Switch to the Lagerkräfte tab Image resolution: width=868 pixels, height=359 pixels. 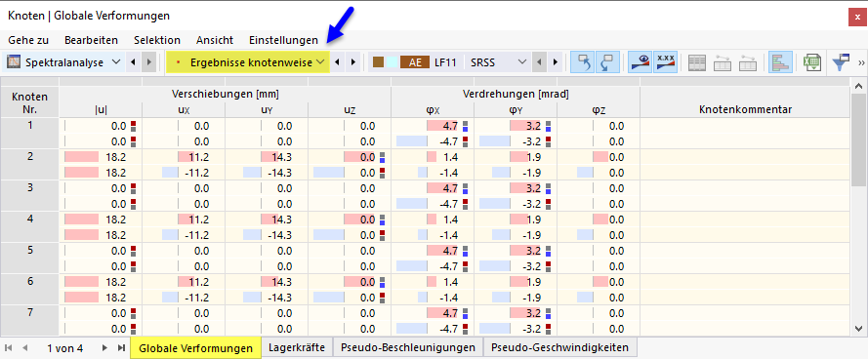tap(297, 348)
